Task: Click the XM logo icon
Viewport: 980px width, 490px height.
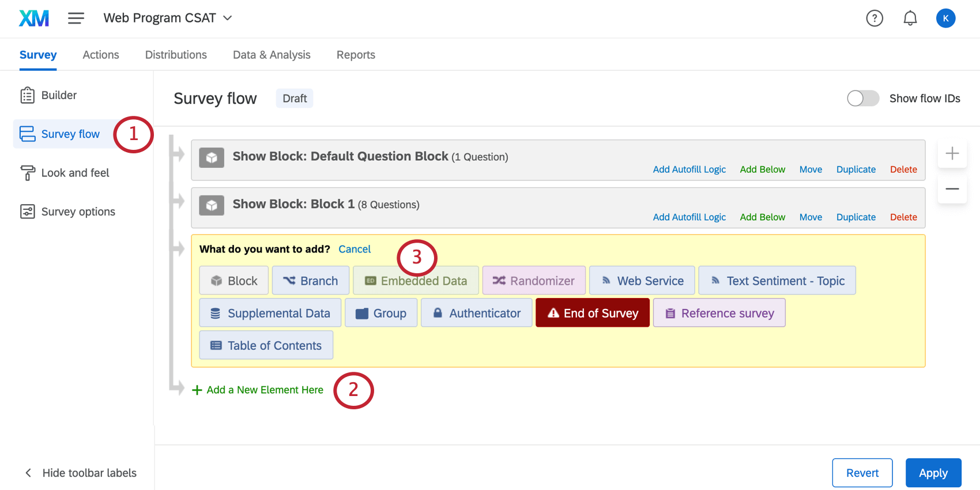Action: [34, 18]
